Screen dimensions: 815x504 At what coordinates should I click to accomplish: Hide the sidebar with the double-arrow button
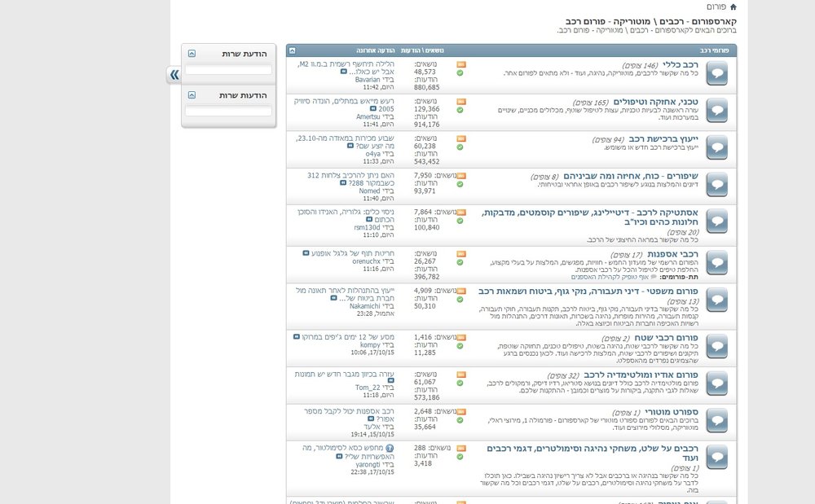point(174,75)
